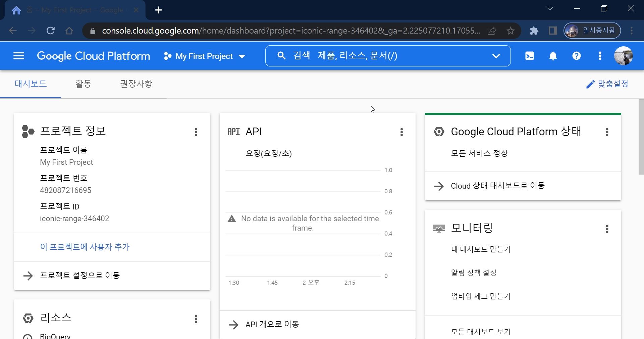The width and height of the screenshot is (644, 339).
Task: Switch to the 권장사항 tab
Action: point(136,84)
